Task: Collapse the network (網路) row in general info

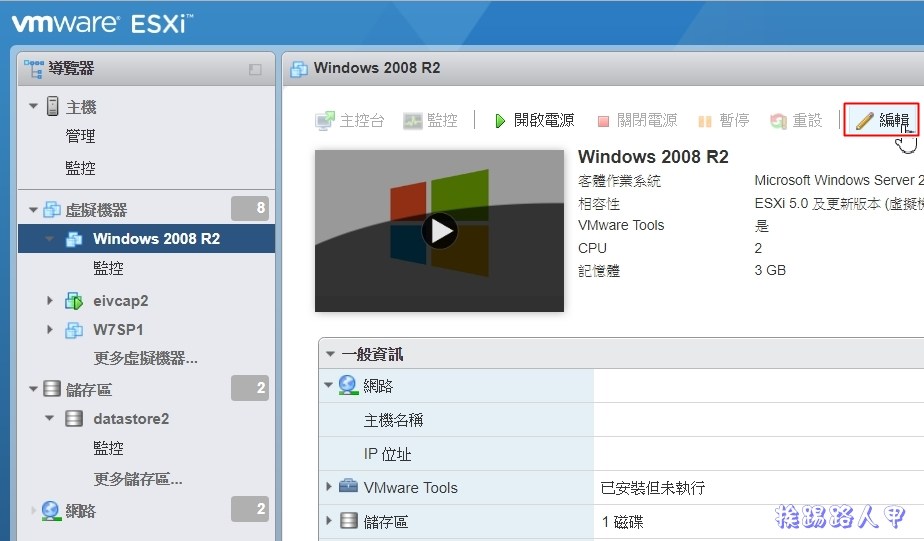Action: [x=328, y=385]
